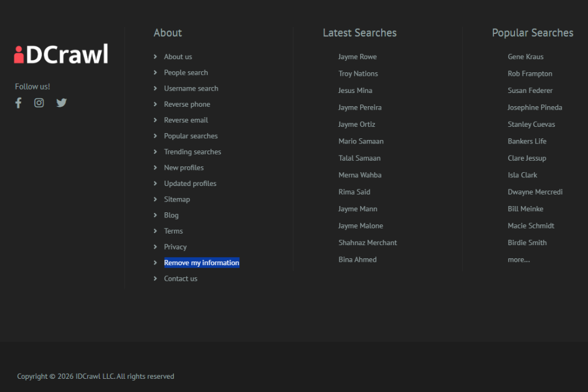Open latest search Jayme Rowe
This screenshot has width=588, height=392.
(357, 57)
